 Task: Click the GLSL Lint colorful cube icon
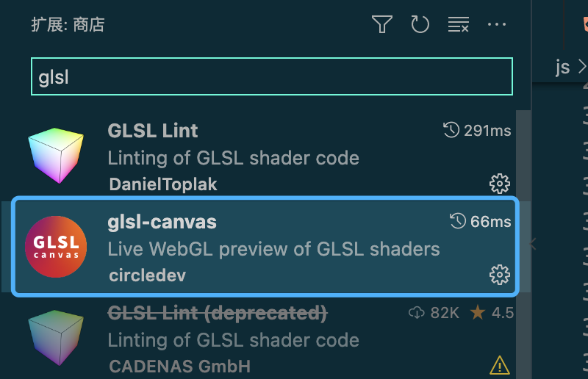tap(56, 155)
